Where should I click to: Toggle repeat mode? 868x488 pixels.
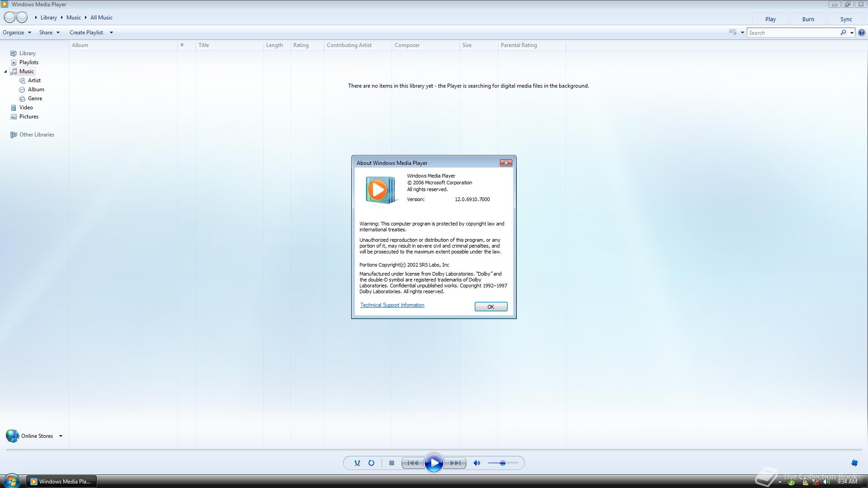(x=371, y=463)
